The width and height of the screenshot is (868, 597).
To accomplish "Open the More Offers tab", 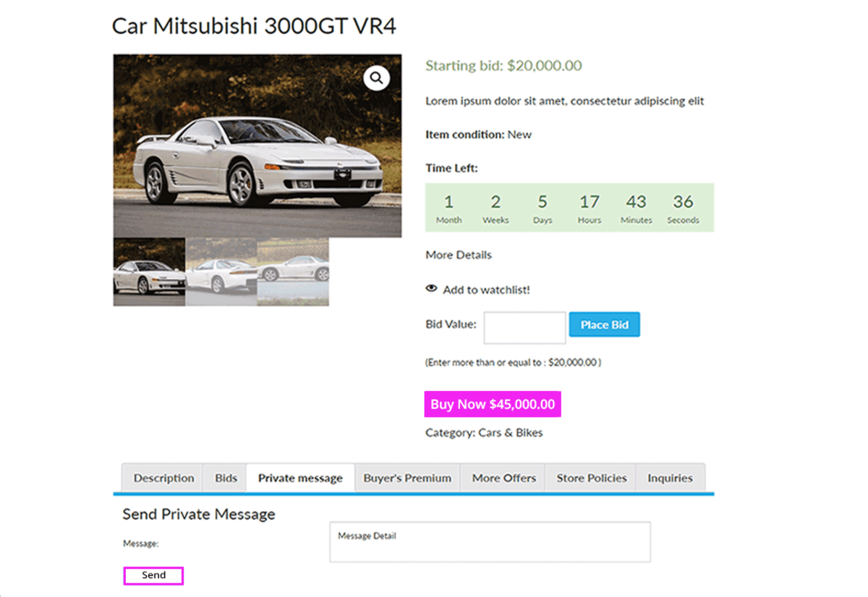I will (x=504, y=478).
